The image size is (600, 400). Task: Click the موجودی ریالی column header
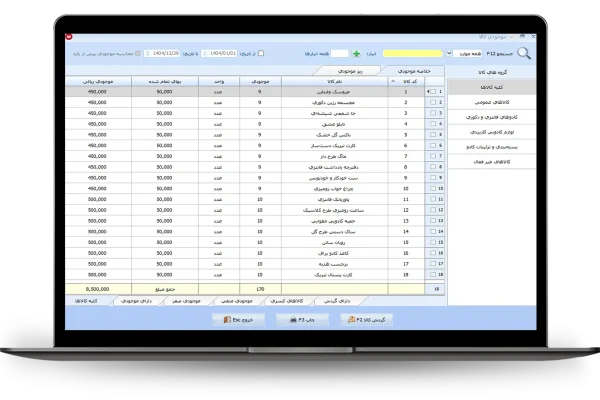(98, 82)
